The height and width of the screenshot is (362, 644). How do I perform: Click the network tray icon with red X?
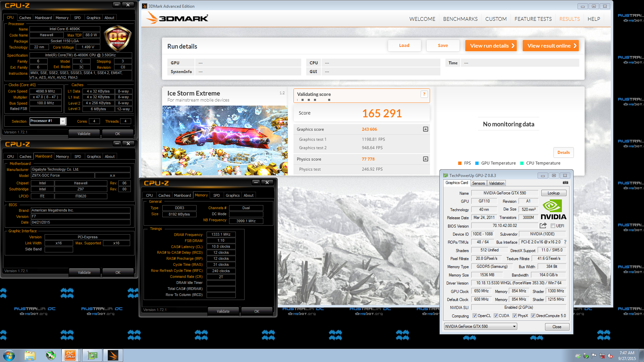tap(602, 356)
